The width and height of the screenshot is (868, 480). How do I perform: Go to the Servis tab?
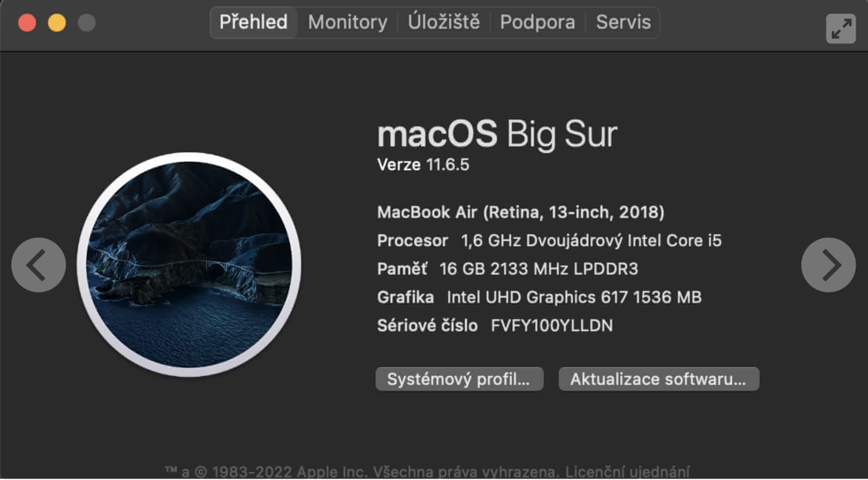[623, 22]
